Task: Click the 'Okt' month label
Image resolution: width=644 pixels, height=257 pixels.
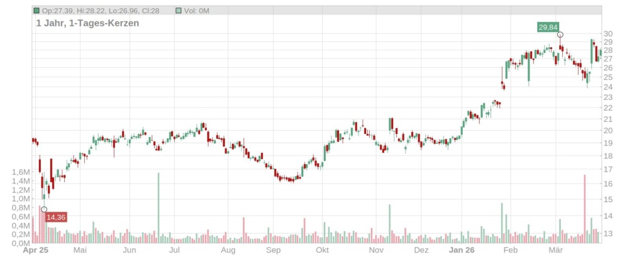Action: click(x=323, y=250)
